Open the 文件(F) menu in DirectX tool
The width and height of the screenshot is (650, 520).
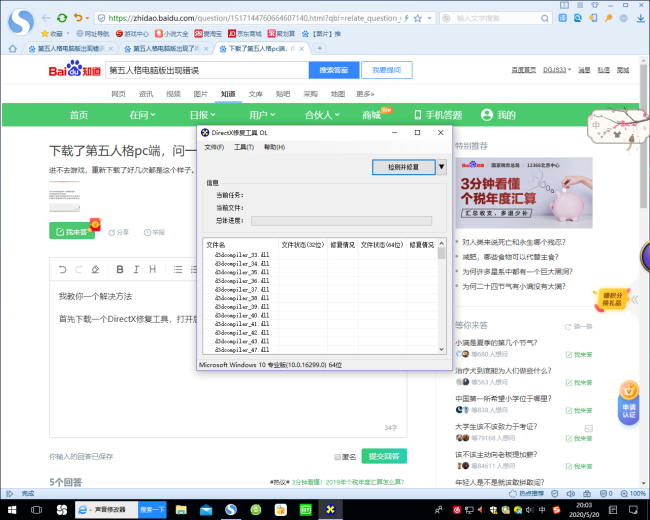pos(214,147)
